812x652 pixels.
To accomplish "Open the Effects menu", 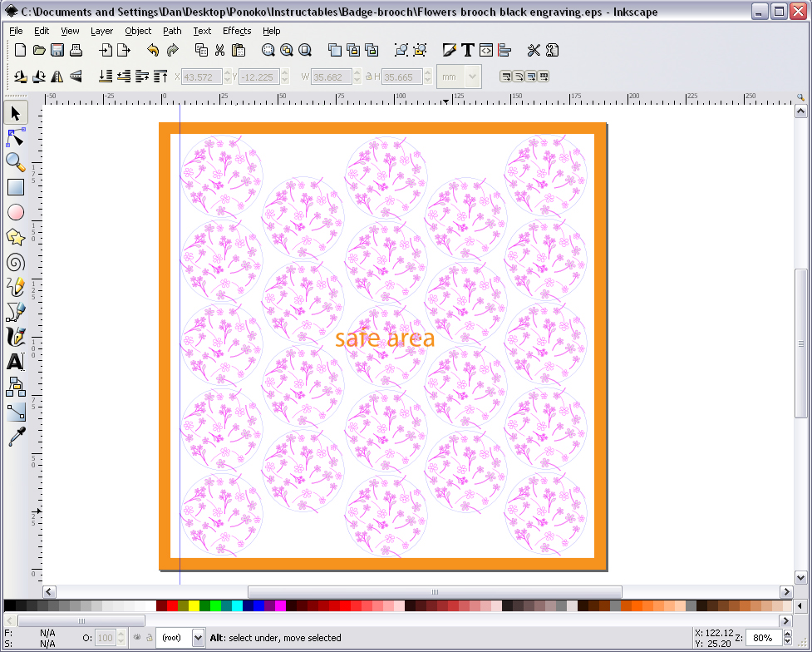I will coord(237,31).
